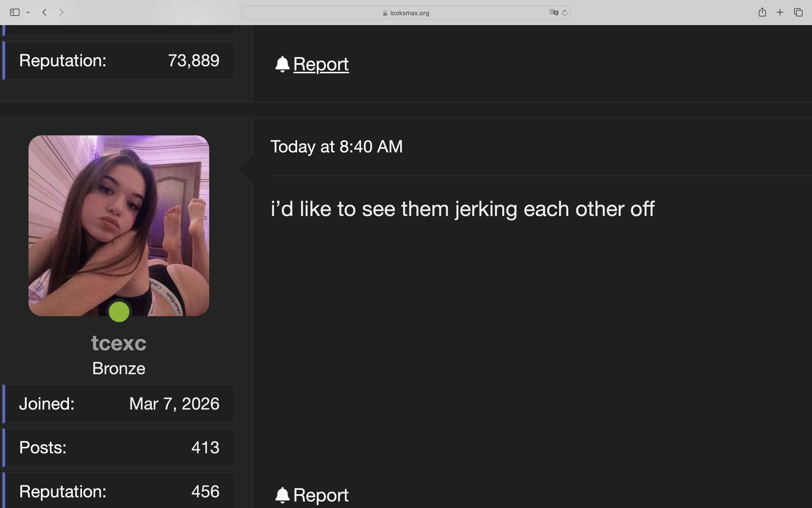Click the lock icon in address bar
This screenshot has height=508, width=812.
click(385, 13)
